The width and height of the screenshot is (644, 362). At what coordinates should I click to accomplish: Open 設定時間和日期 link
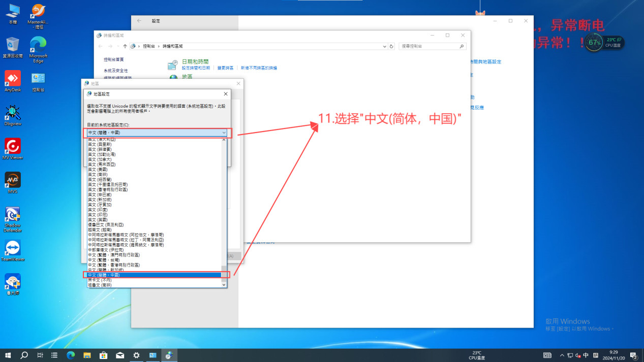pos(196,68)
